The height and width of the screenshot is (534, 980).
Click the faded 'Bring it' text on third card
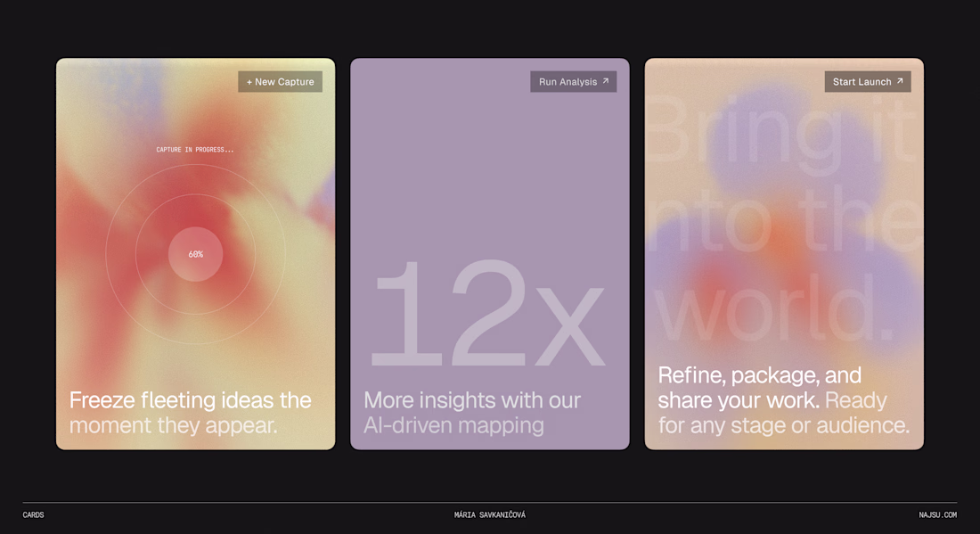point(781,131)
